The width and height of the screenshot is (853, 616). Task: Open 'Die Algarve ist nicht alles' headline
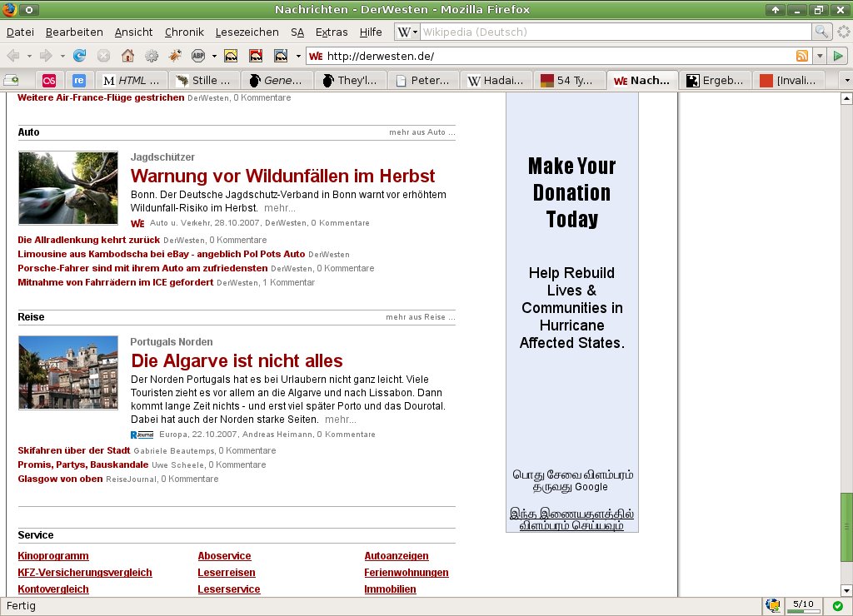tap(237, 361)
